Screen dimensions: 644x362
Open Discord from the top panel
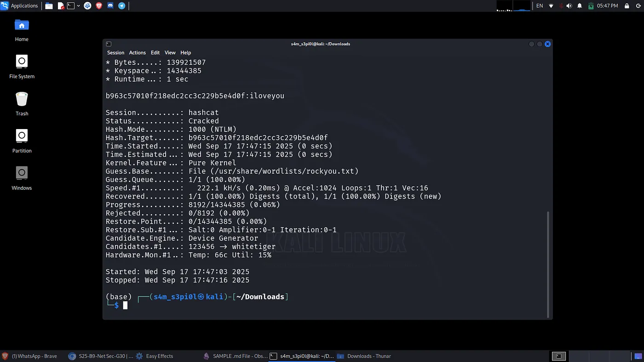point(110,6)
